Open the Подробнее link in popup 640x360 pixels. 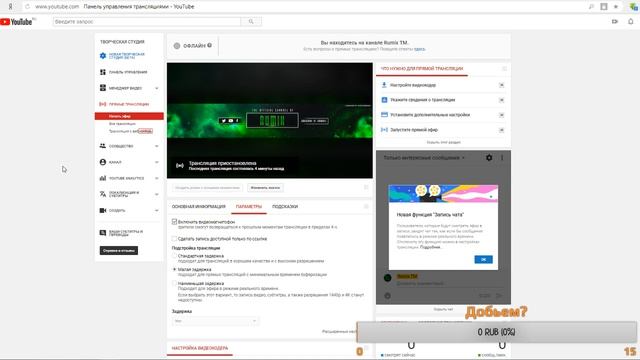[431, 247]
